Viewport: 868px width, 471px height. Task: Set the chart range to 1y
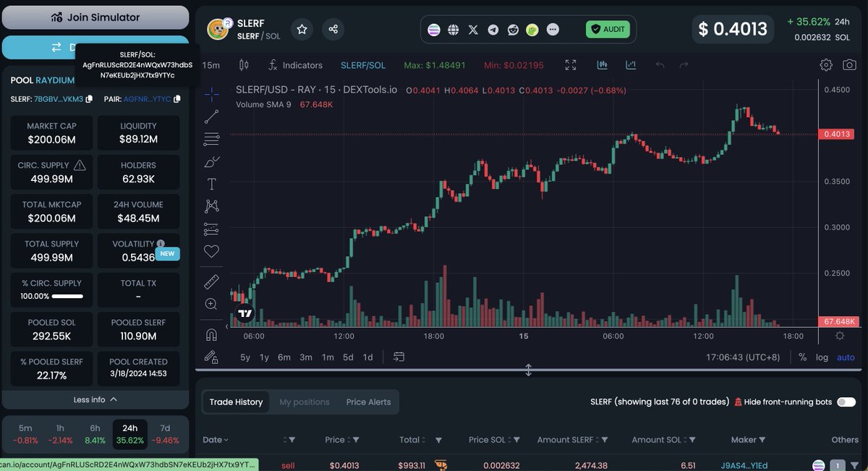click(x=265, y=357)
